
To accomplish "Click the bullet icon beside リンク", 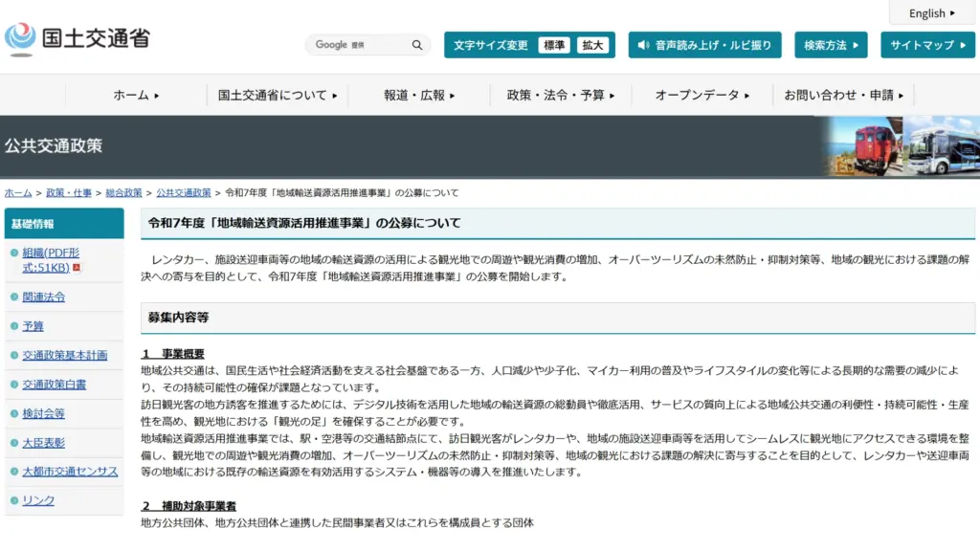I will pos(13,500).
